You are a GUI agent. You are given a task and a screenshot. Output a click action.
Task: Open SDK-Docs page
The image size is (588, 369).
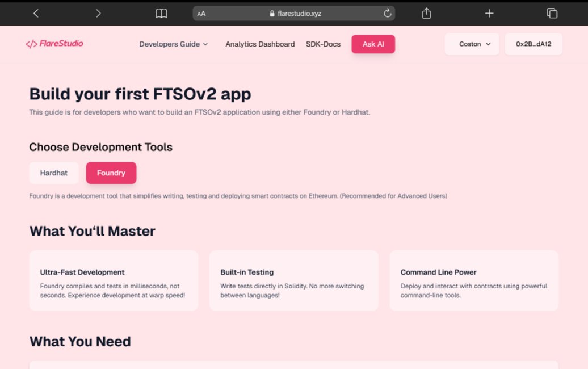pos(323,44)
